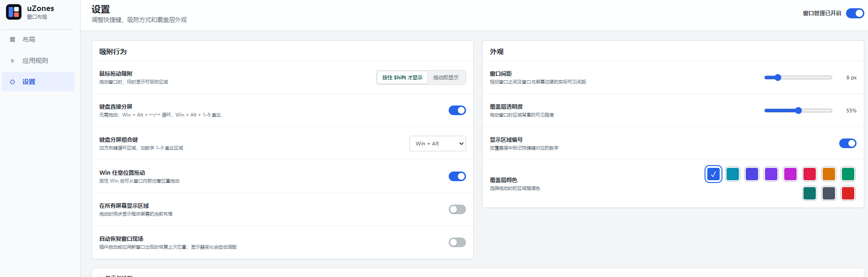868x277 pixels.
Task: Click the 覆盖层透明度 slider
Action: click(798, 111)
